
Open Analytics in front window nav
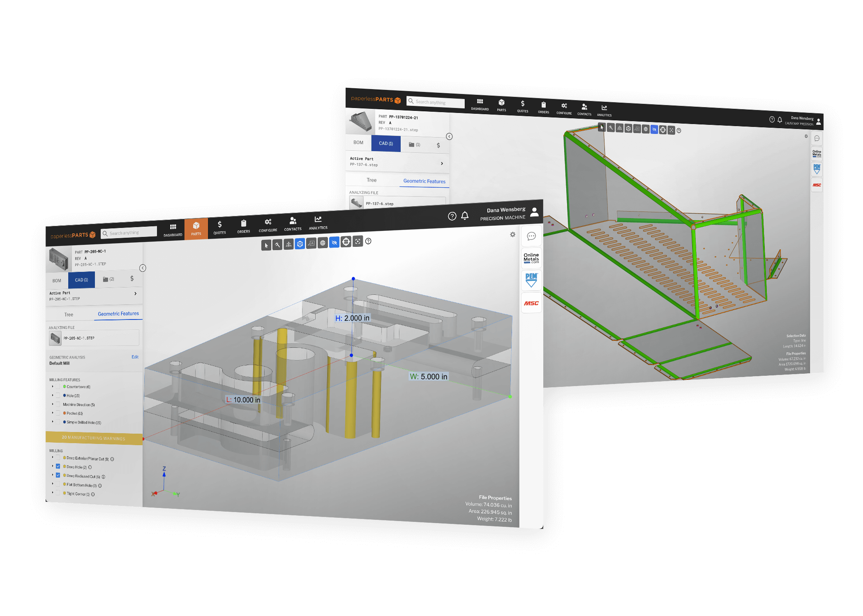pyautogui.click(x=318, y=223)
